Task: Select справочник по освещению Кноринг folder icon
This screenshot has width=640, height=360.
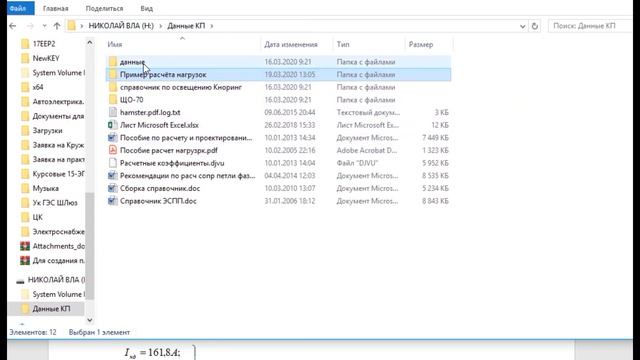Action: point(113,87)
